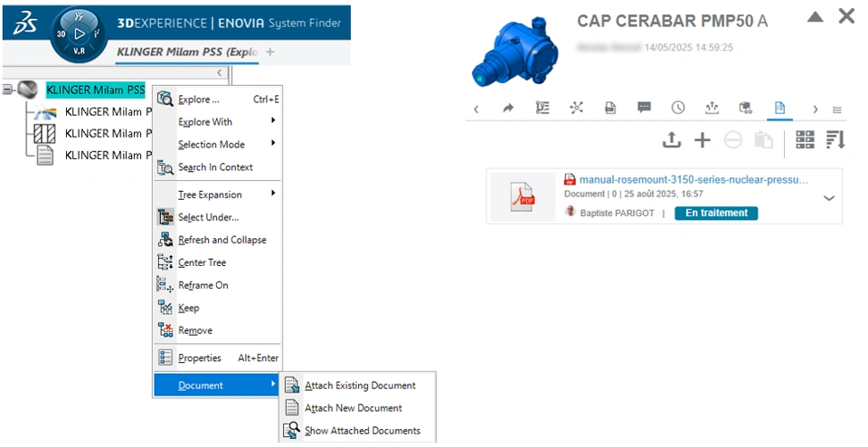
Task: Click the grayed minus remove icon
Action: (x=733, y=139)
